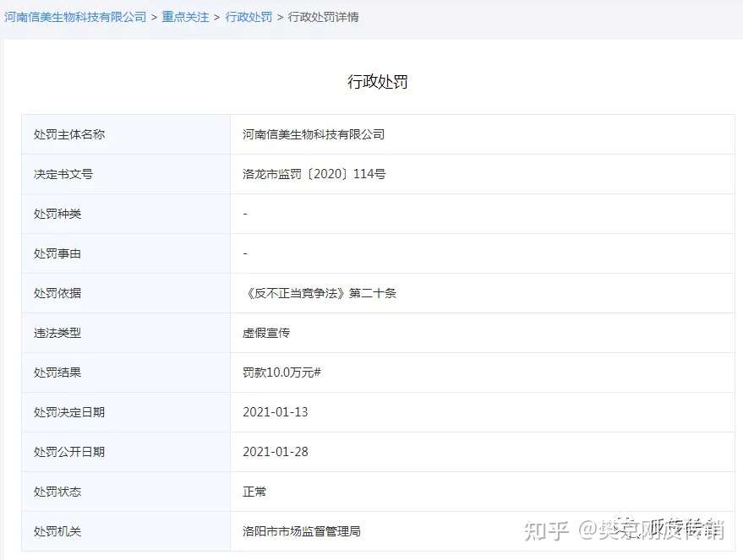
Task: Select the 正常 status value
Action: [x=254, y=492]
